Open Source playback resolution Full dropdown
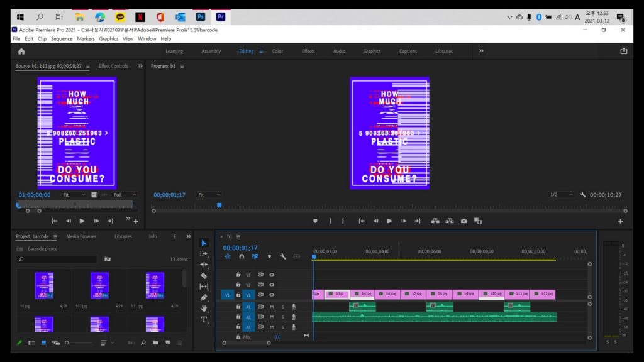644x362 pixels. [125, 195]
